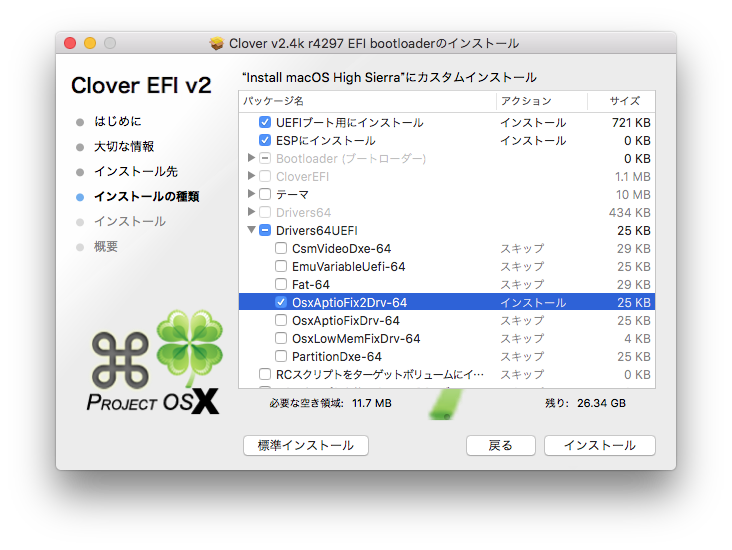Click the 残り 26.34 GB text
The height and width of the screenshot is (550, 732).
[x=585, y=403]
